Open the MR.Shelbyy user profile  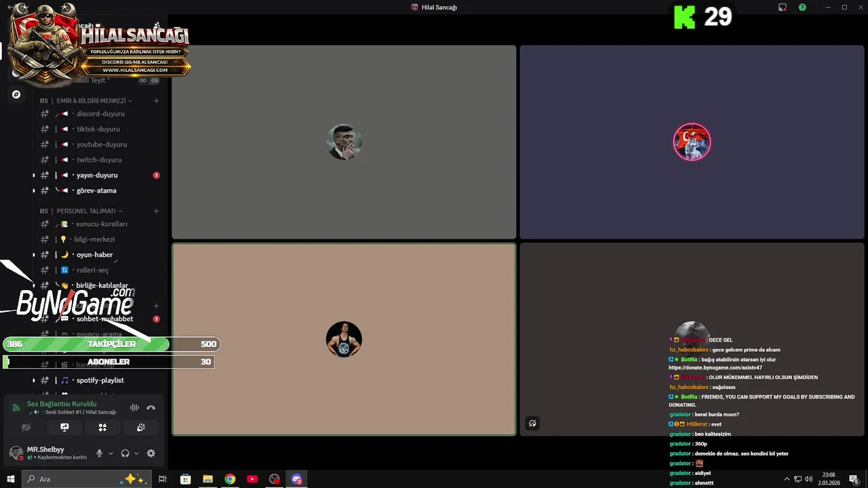47,453
